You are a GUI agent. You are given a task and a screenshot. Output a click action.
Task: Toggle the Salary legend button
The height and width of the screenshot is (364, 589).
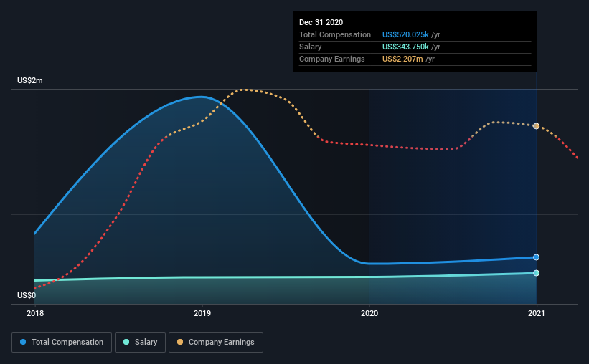coord(140,343)
